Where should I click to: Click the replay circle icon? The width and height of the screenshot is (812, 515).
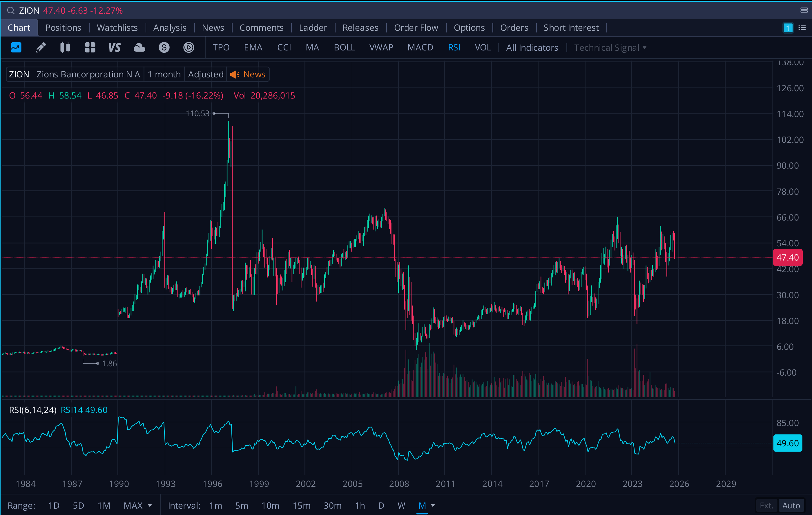click(x=188, y=48)
